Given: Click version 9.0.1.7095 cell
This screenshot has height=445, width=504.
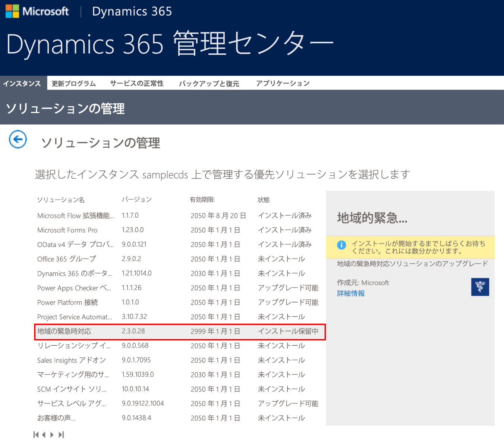Looking at the screenshot, I should pyautogui.click(x=136, y=360).
